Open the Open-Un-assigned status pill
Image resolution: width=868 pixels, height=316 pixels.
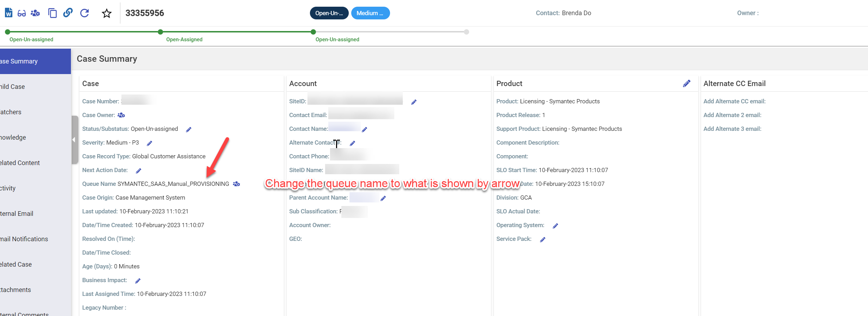click(x=329, y=13)
